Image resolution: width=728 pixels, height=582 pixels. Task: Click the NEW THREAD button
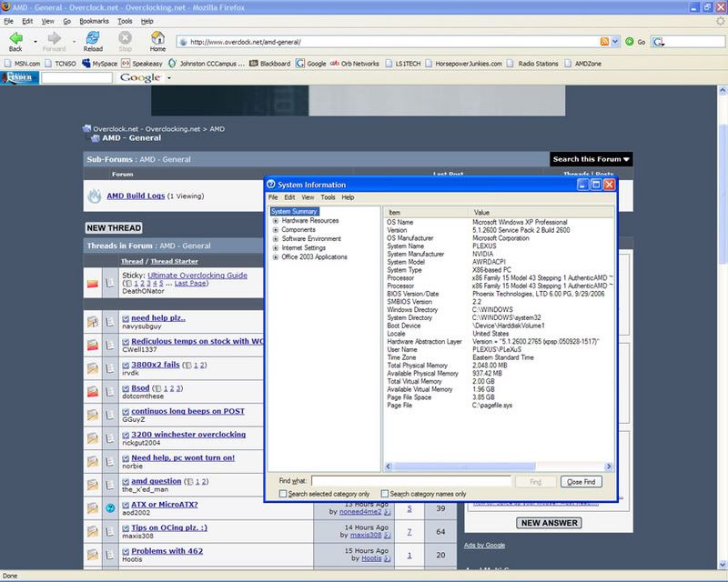[114, 228]
